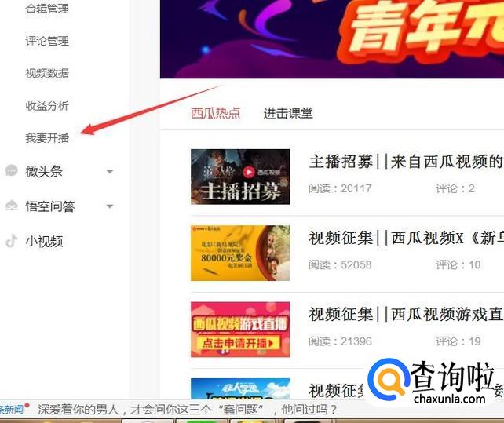
Task: Click the 小视频 music note icon
Action: tap(12, 241)
